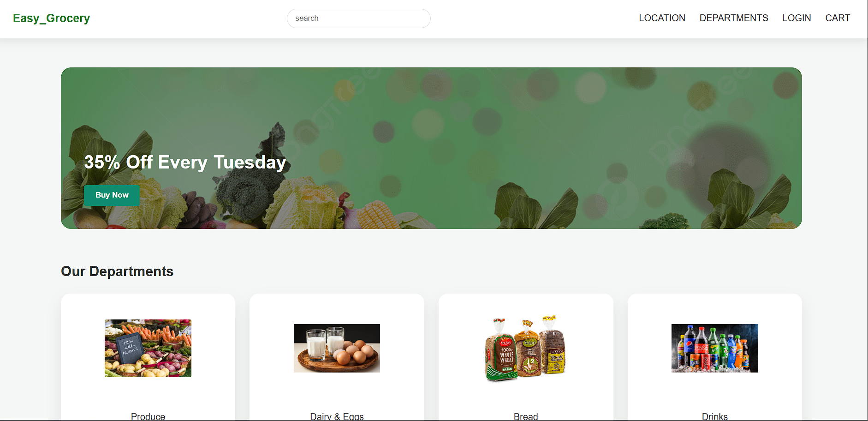Go to the LOGIN page
This screenshot has height=421, width=868.
pyautogui.click(x=797, y=18)
